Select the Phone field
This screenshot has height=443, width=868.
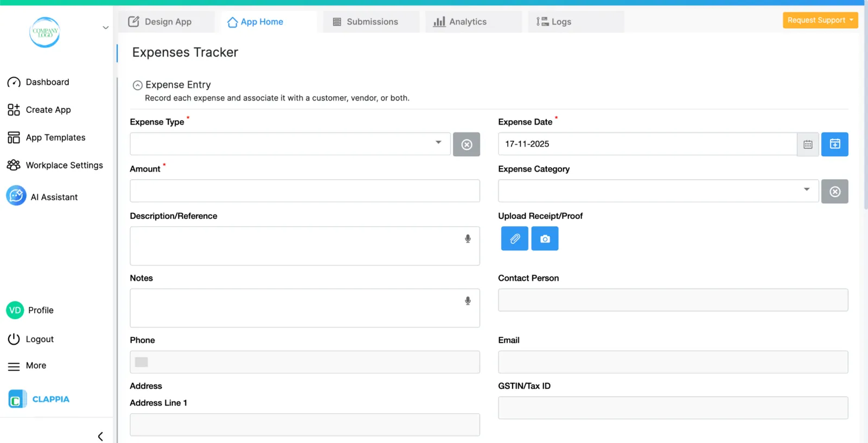(x=305, y=362)
